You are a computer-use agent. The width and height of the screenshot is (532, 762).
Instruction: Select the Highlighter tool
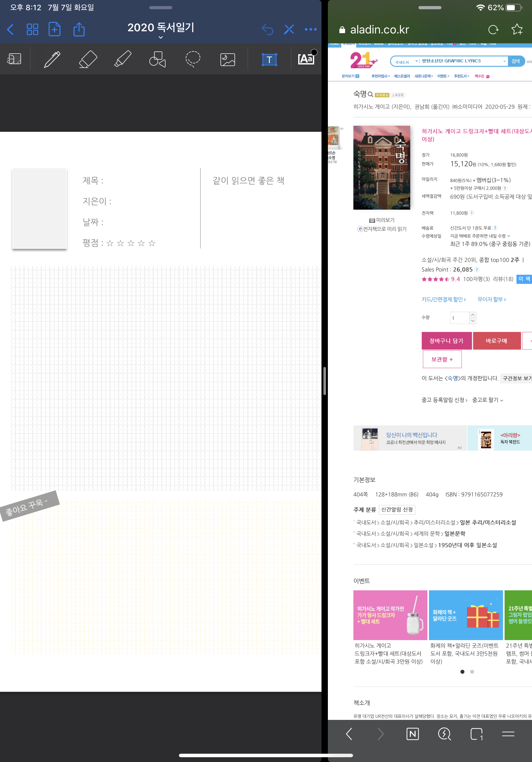123,59
